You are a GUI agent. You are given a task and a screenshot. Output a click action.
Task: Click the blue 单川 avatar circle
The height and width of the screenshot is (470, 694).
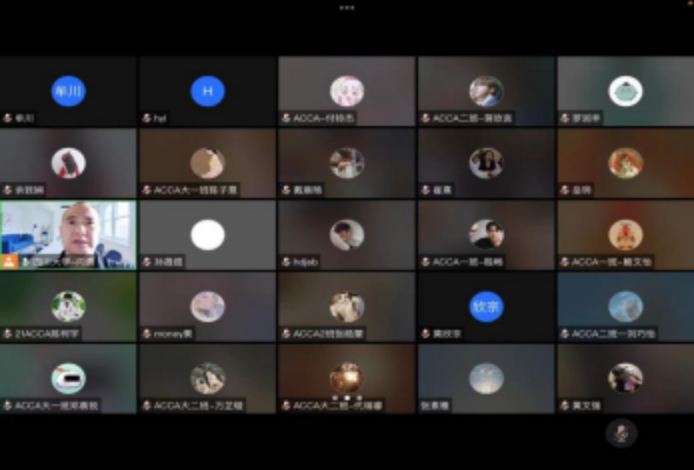(x=68, y=91)
